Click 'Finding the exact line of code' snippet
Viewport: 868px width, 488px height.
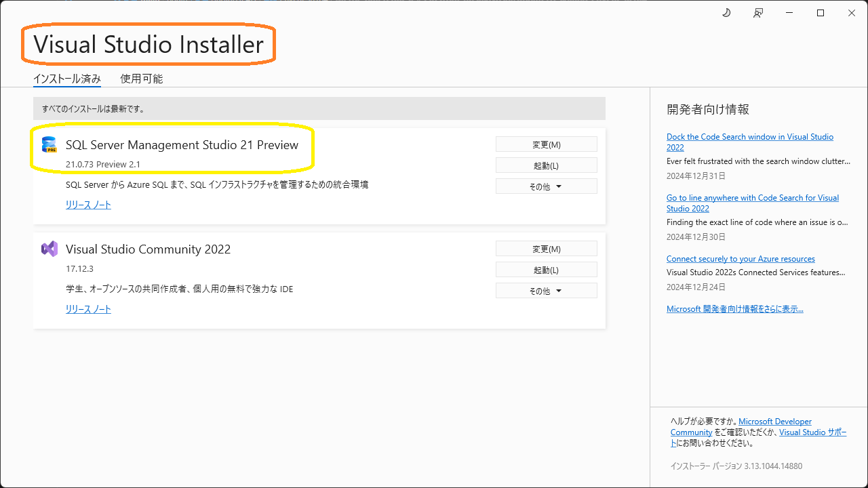pos(757,222)
